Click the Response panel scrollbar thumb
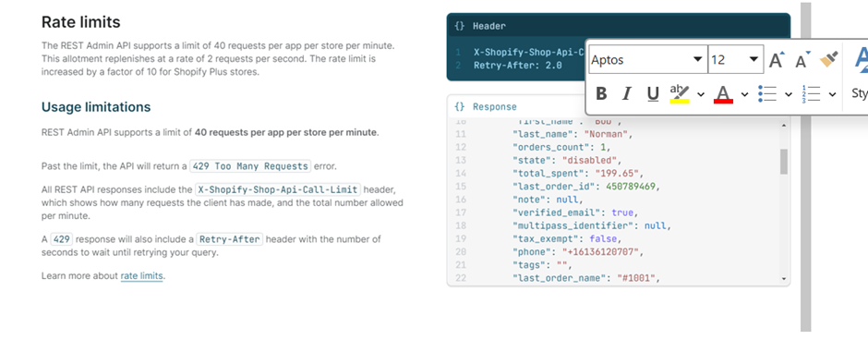The width and height of the screenshot is (868, 352). tap(783, 161)
